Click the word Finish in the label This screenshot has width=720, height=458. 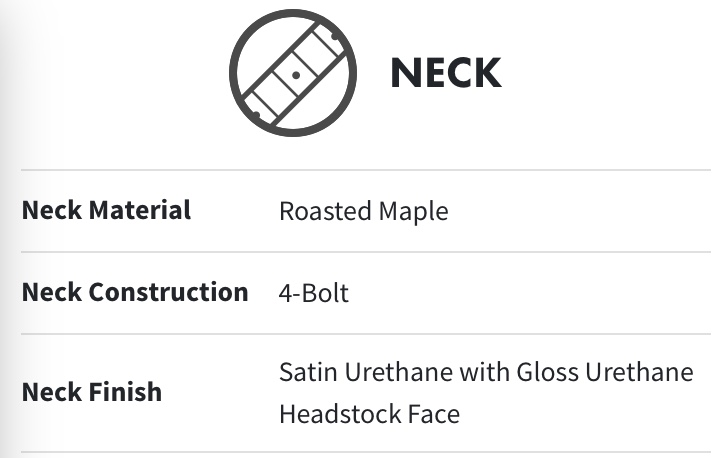(126, 391)
